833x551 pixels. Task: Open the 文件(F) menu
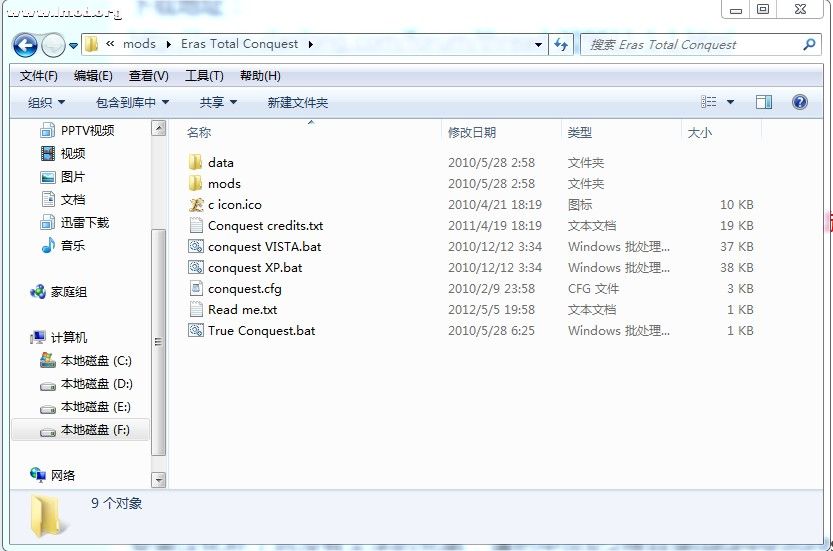click(x=38, y=76)
